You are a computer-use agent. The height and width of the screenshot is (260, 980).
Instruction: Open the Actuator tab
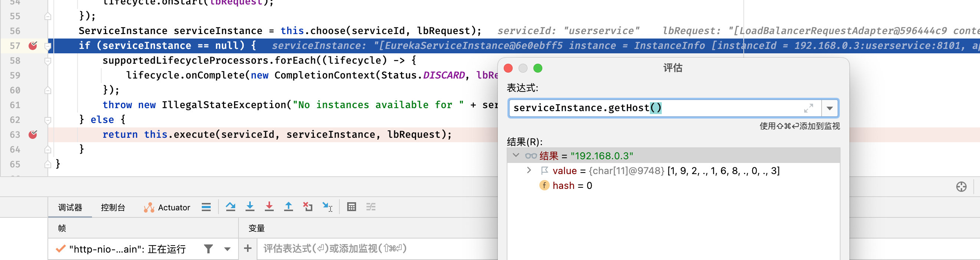point(167,207)
